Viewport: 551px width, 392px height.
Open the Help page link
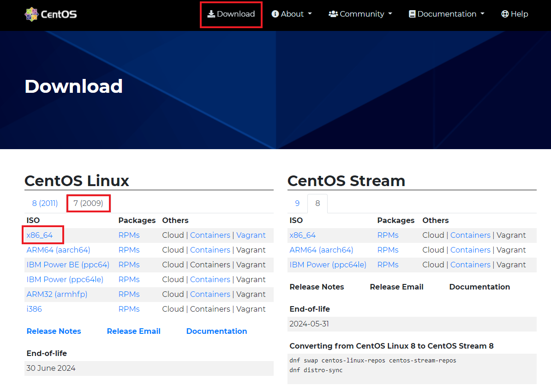[515, 14]
